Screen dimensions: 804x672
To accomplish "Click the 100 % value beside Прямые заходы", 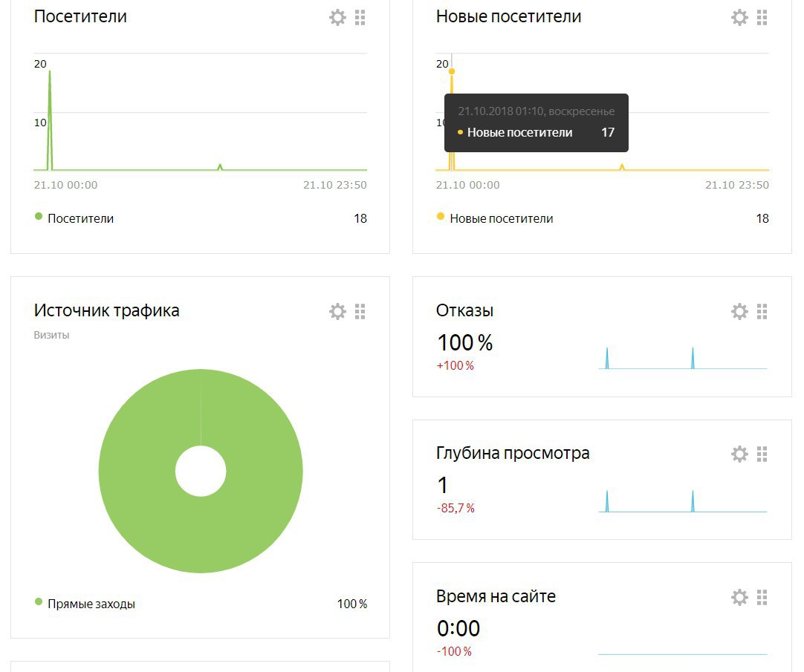I will [x=351, y=604].
